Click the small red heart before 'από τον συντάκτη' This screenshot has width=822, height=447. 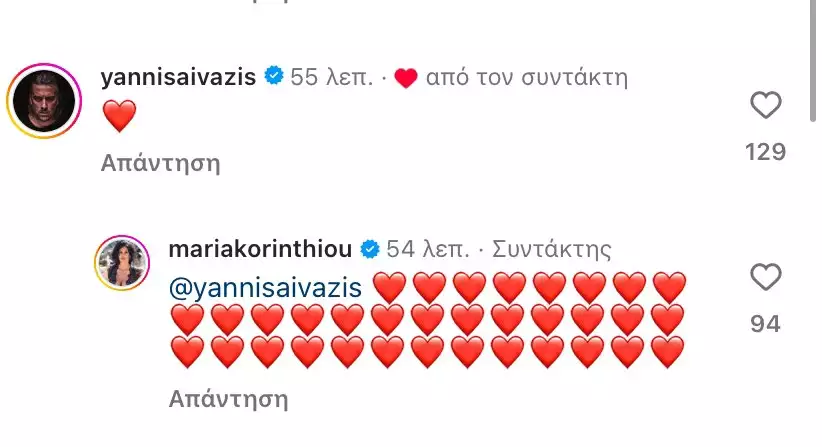click(406, 79)
